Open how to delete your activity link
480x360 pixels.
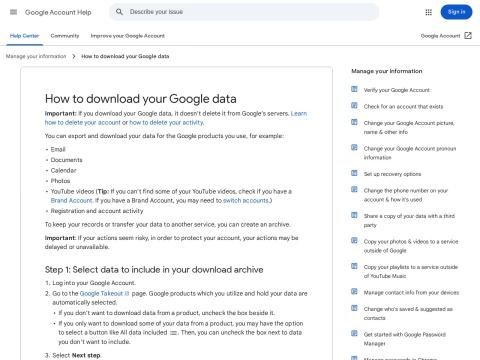click(x=166, y=122)
